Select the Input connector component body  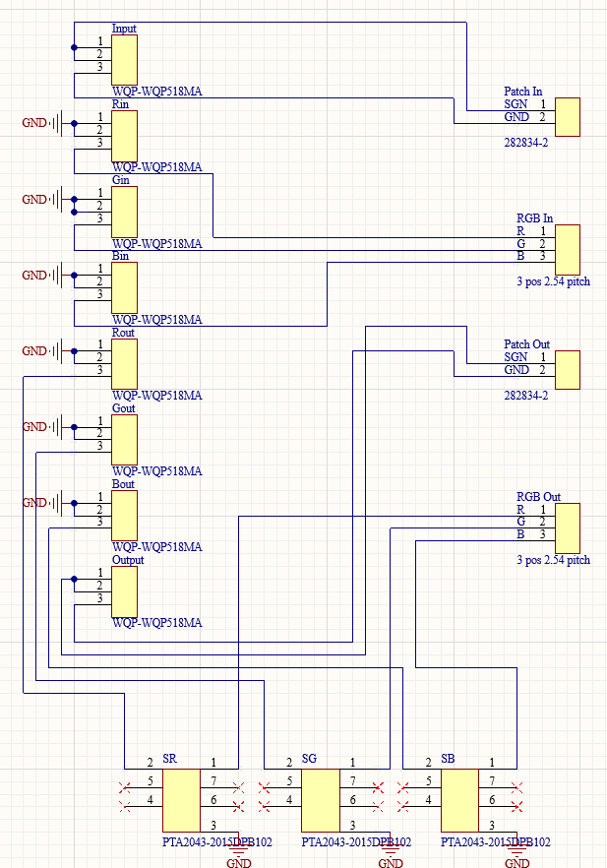point(125,60)
